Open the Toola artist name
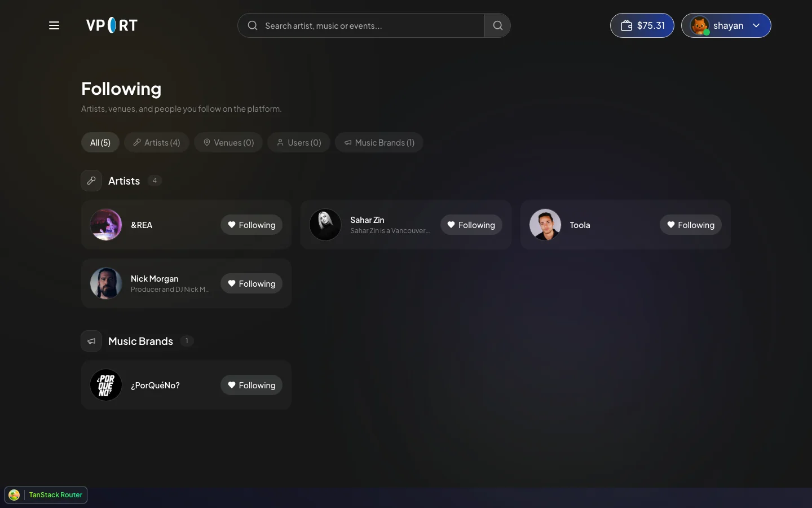Image resolution: width=812 pixels, height=508 pixels. (x=580, y=225)
